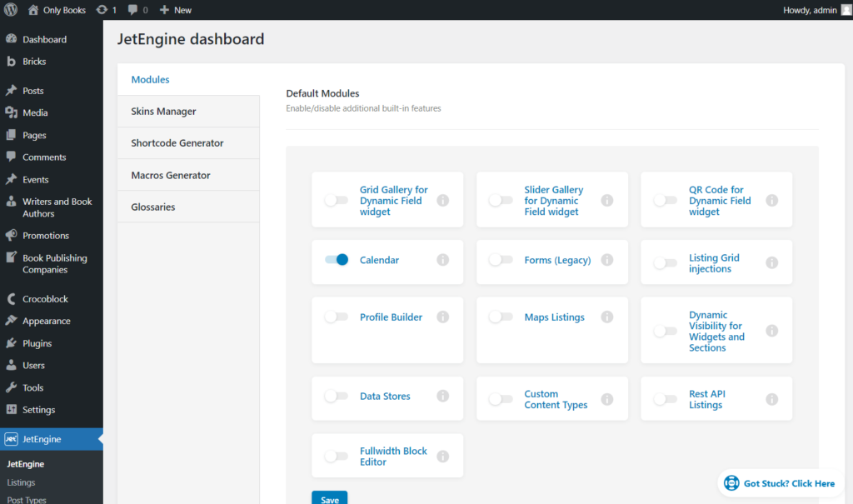The height and width of the screenshot is (504, 853).
Task: Enable the Forms (Legacy) toggle
Action: pyautogui.click(x=501, y=260)
